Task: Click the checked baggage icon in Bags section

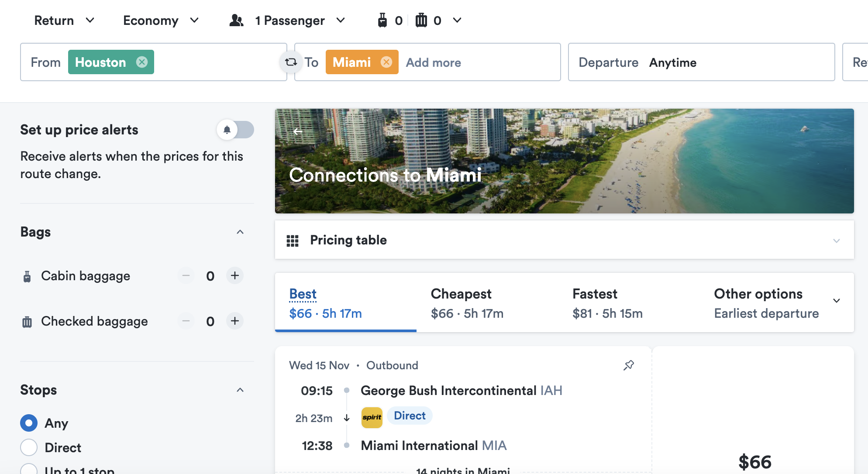Action: tap(27, 321)
